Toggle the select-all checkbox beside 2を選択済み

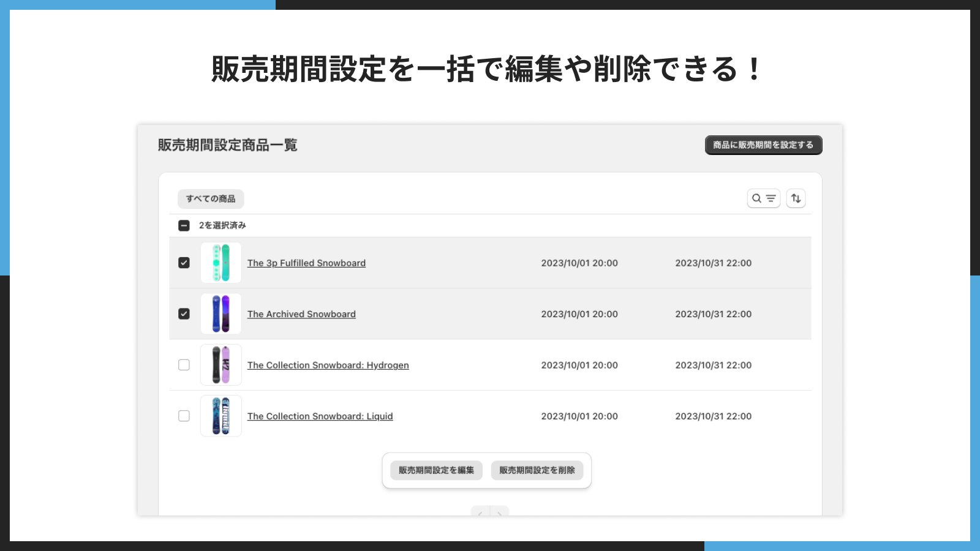coord(184,225)
